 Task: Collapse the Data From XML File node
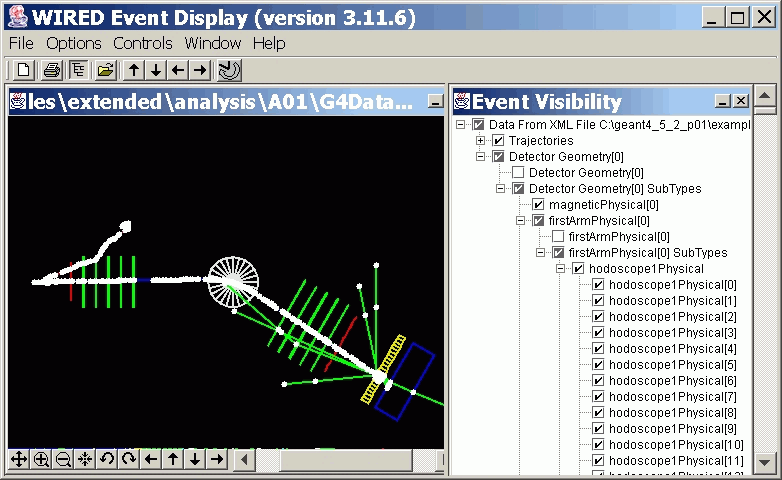pos(461,125)
